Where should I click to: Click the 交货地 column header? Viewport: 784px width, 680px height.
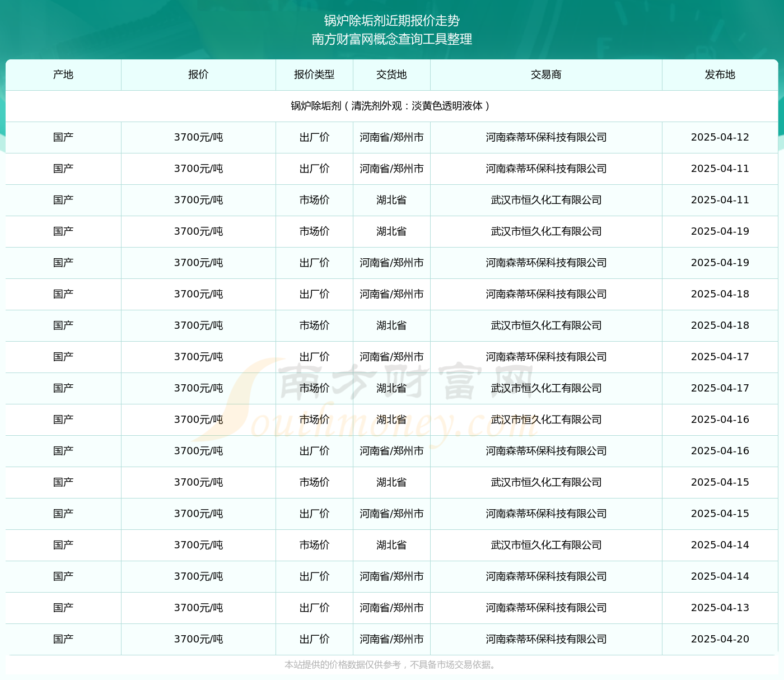391,74
